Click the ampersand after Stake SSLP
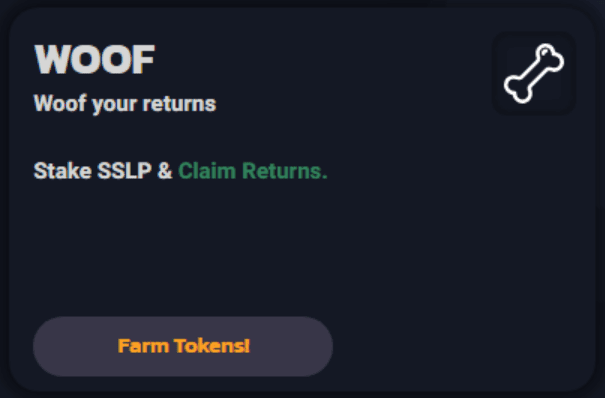This screenshot has width=605, height=398. click(165, 171)
